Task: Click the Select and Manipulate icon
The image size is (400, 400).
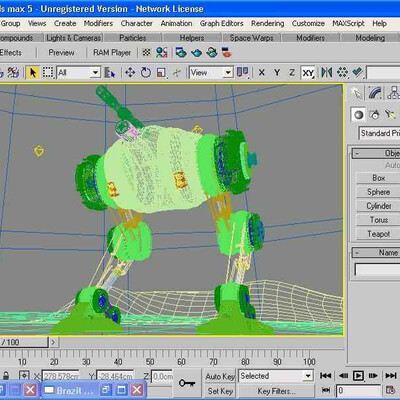Action: (177, 72)
